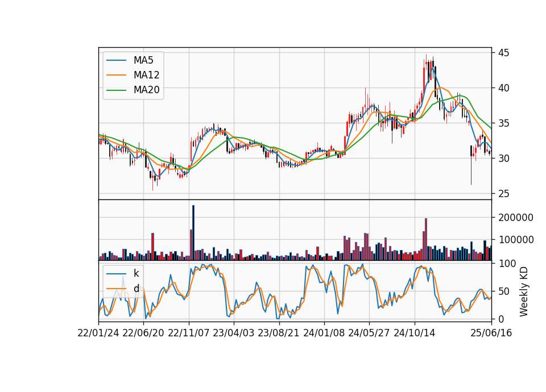Click the price axis value 35
546x392 pixels.
(503, 123)
